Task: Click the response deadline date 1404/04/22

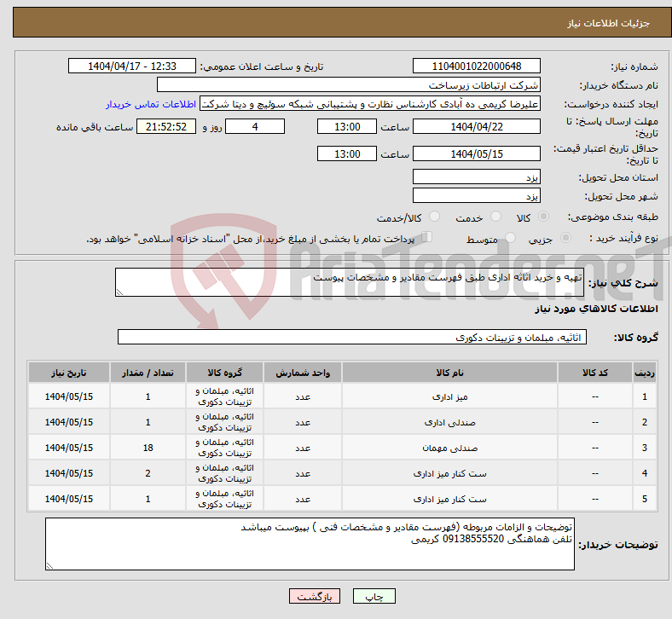Action: 477,127
